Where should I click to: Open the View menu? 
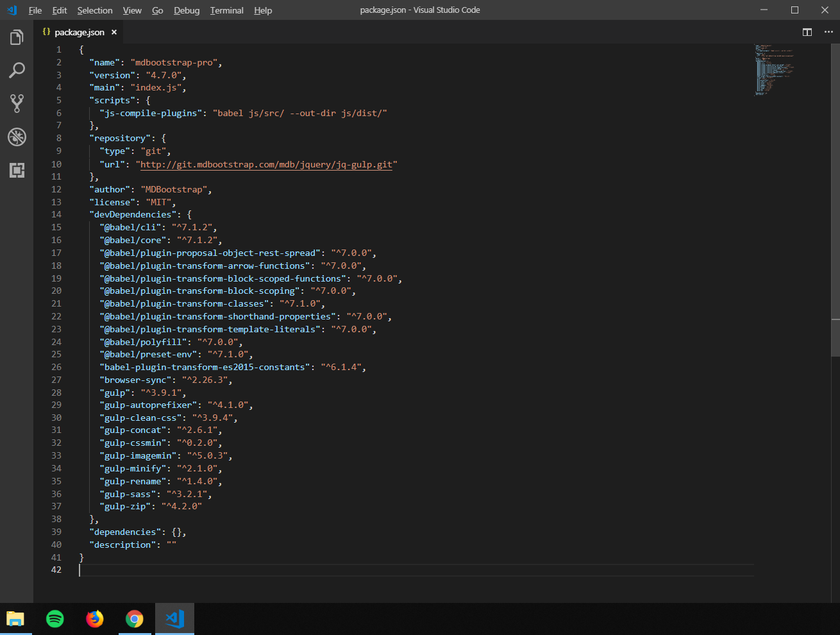click(x=132, y=10)
